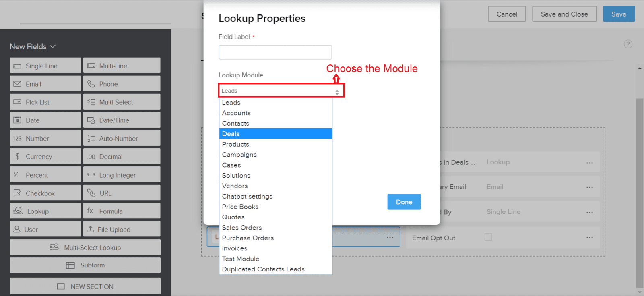Image resolution: width=644 pixels, height=296 pixels.
Task: Expand the New Fields chevron
Action: click(53, 47)
